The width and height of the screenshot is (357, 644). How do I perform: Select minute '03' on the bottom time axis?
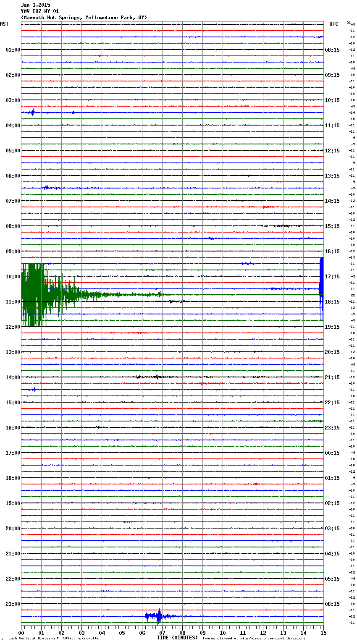81,633
